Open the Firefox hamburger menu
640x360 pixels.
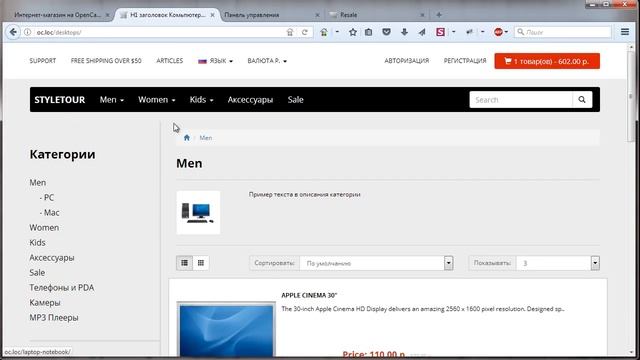tap(625, 31)
